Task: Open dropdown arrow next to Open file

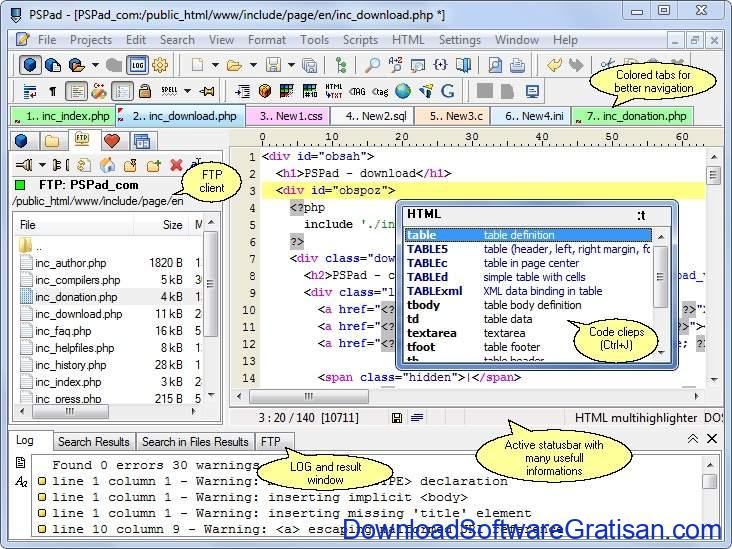Action: pos(253,65)
